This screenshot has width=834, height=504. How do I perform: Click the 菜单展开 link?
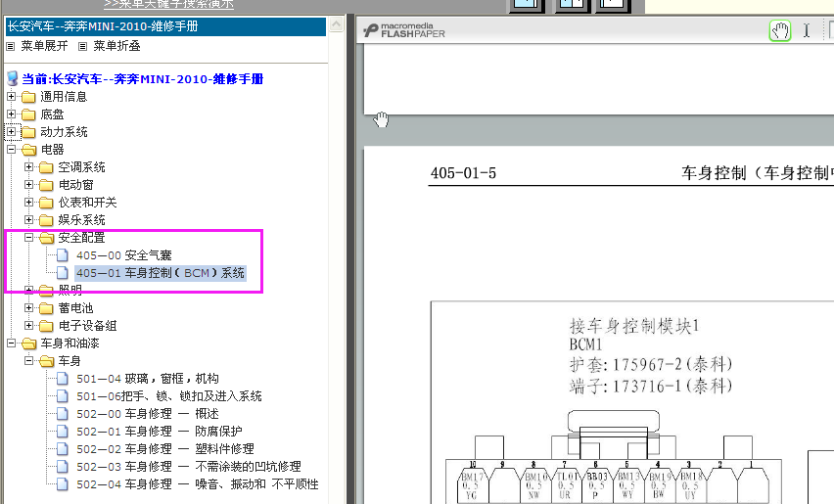[x=44, y=46]
